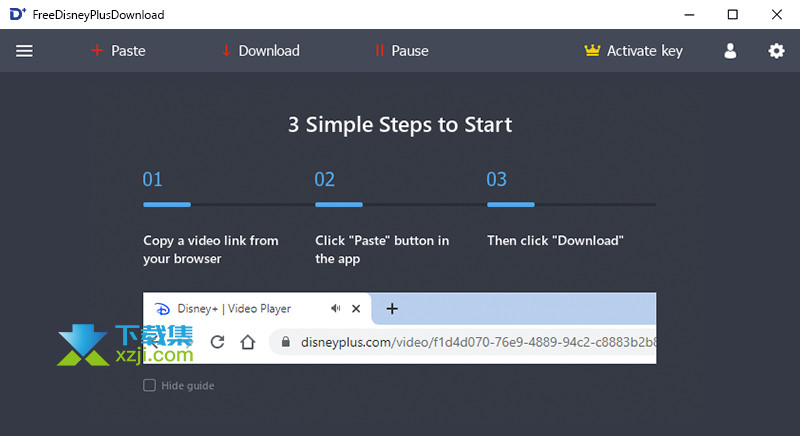Minimize the FreeDisneyPlusDownload window

689,14
